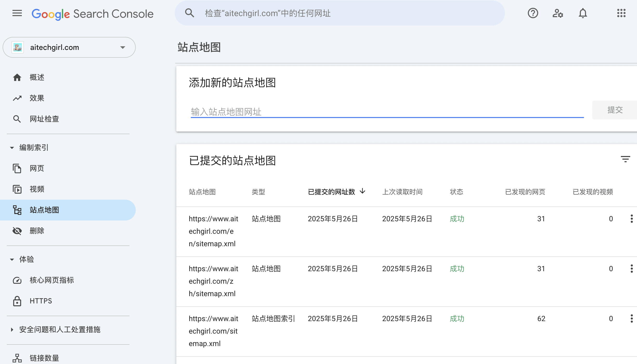Open the notifications bell

tap(583, 13)
